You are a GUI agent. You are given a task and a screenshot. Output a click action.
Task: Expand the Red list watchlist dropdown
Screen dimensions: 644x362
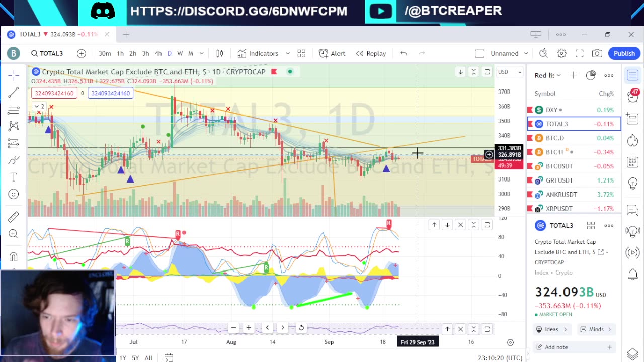click(x=547, y=75)
